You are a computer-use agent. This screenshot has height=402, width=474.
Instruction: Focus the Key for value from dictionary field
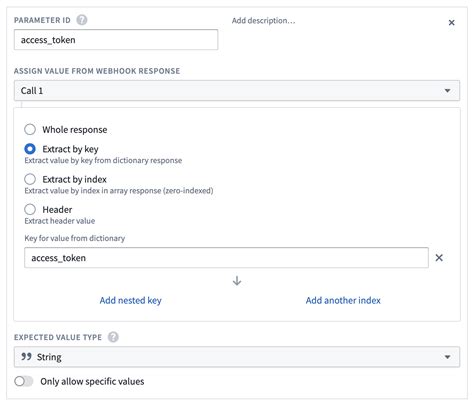click(226, 258)
